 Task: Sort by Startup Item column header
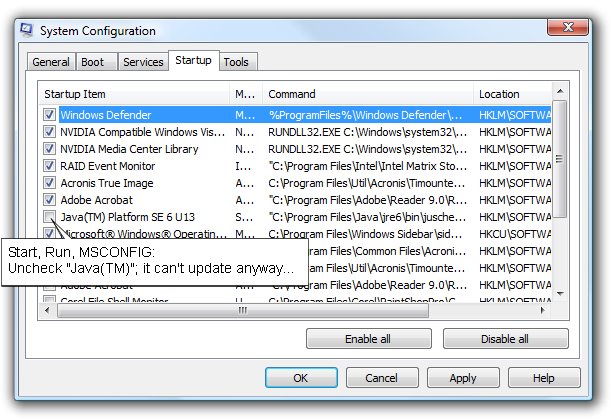click(134, 94)
